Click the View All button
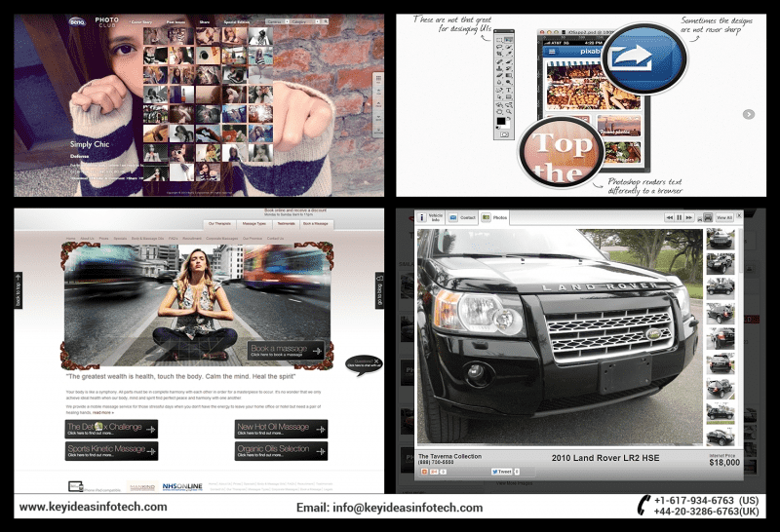The height and width of the screenshot is (532, 780). click(x=724, y=218)
